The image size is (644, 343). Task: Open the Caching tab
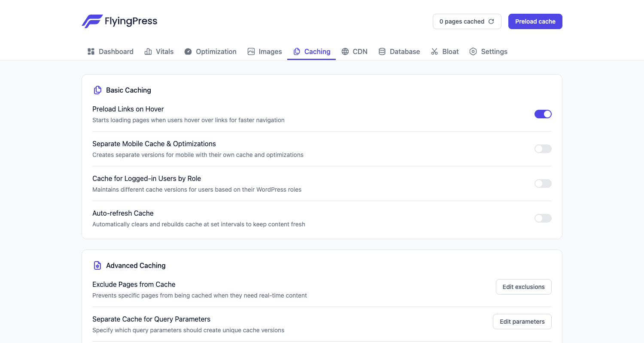312,51
